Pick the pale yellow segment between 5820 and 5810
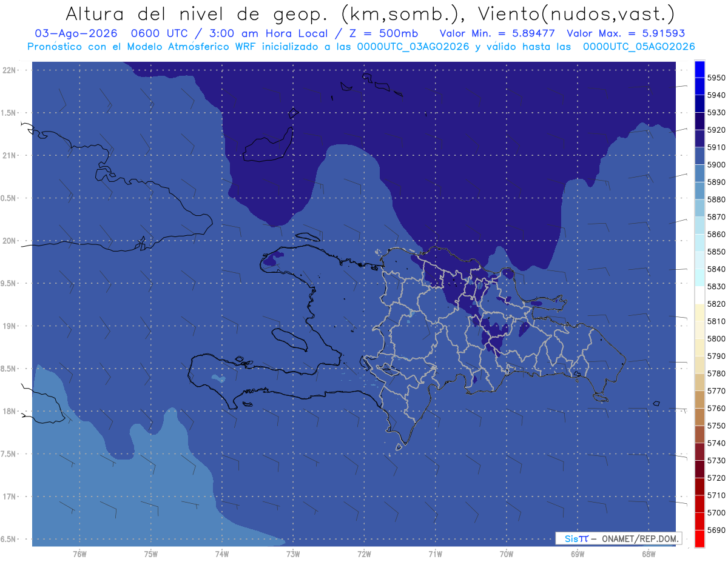 [x=699, y=313]
